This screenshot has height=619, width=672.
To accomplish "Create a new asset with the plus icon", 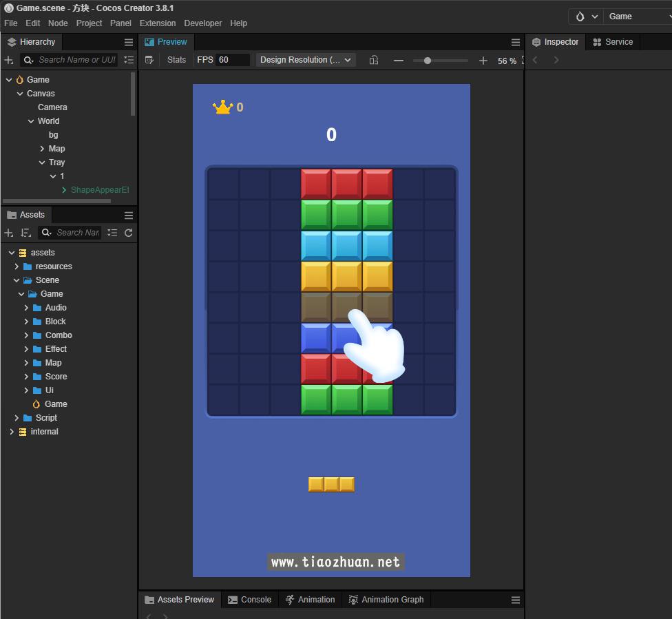I will pos(8,233).
